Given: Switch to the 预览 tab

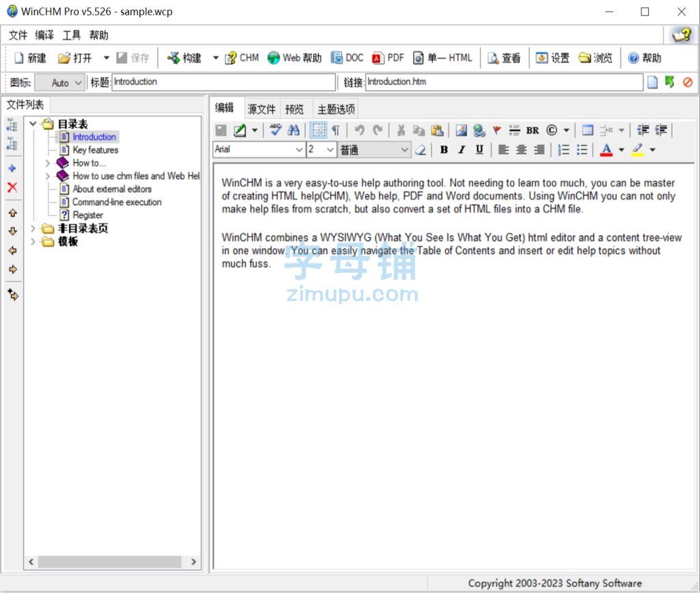Looking at the screenshot, I should pos(294,109).
